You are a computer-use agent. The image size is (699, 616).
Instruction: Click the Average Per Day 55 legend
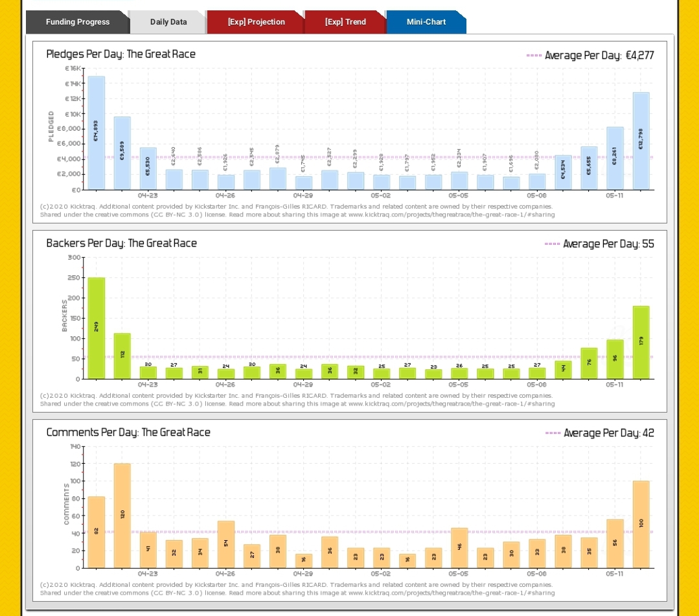[599, 244]
